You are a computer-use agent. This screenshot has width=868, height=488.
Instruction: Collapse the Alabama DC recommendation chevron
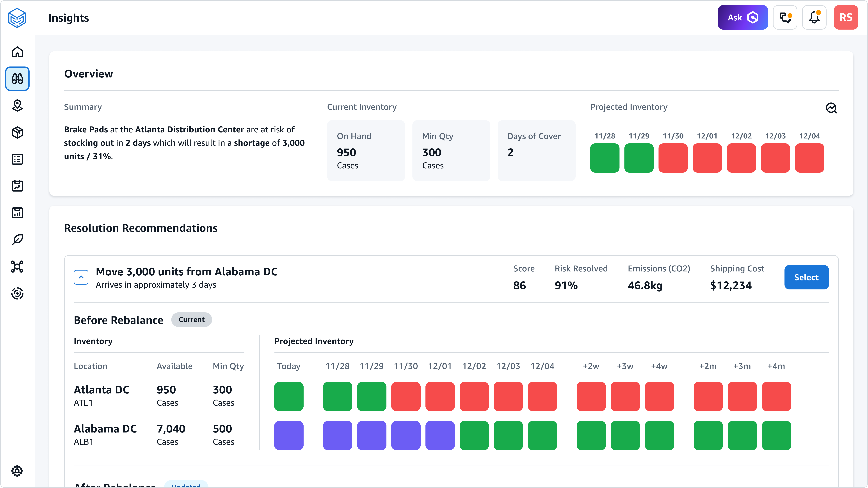click(x=81, y=277)
